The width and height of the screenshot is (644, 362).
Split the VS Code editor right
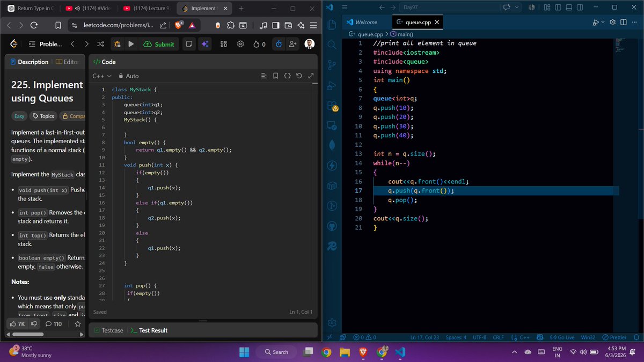[624, 22]
